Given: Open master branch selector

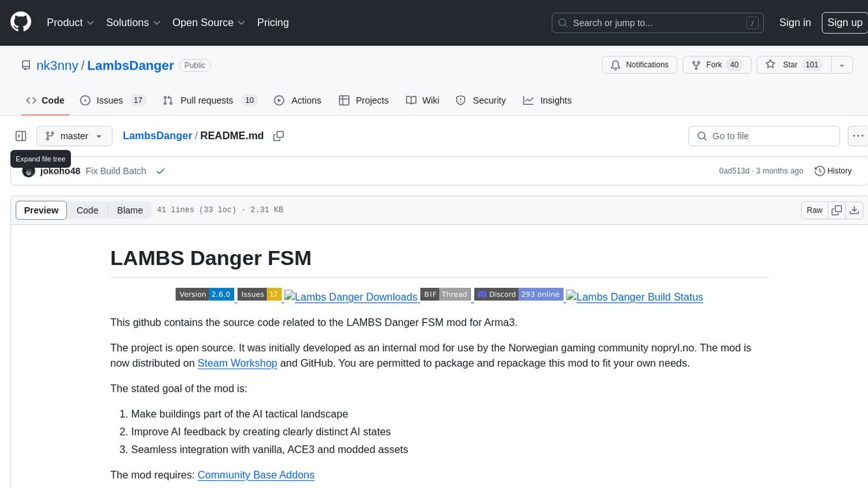Looking at the screenshot, I should [x=74, y=136].
